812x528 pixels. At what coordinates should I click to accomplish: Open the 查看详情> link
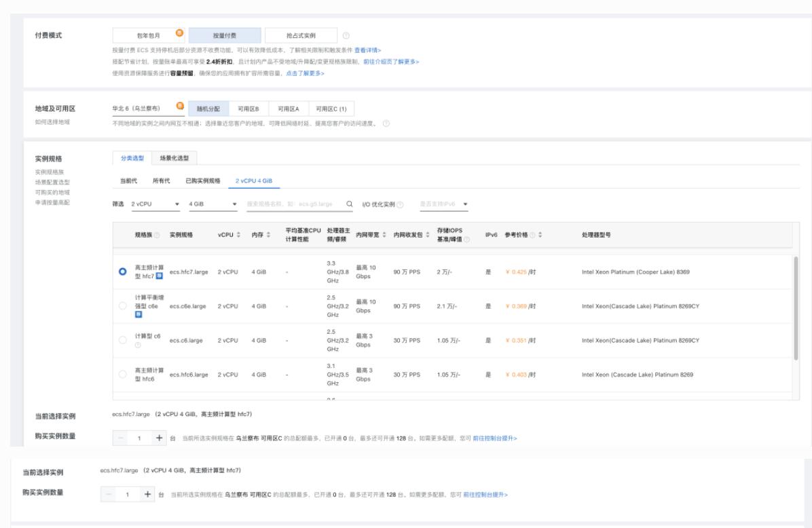point(368,50)
